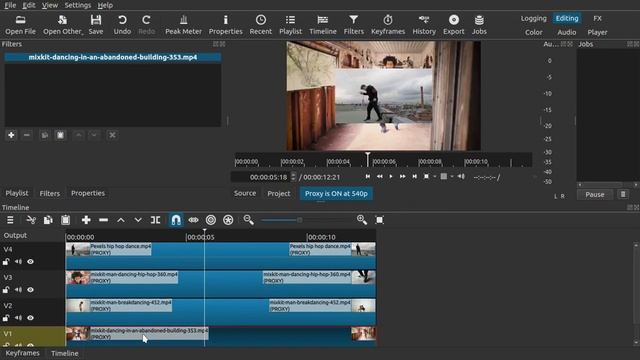The width and height of the screenshot is (640, 360).
Task: Open the Settings menu
Action: point(78,5)
